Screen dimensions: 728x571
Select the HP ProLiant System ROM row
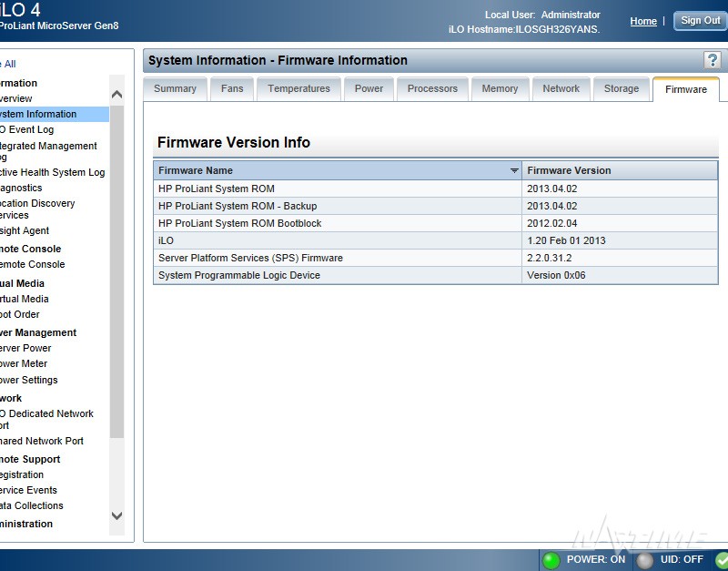click(x=436, y=189)
